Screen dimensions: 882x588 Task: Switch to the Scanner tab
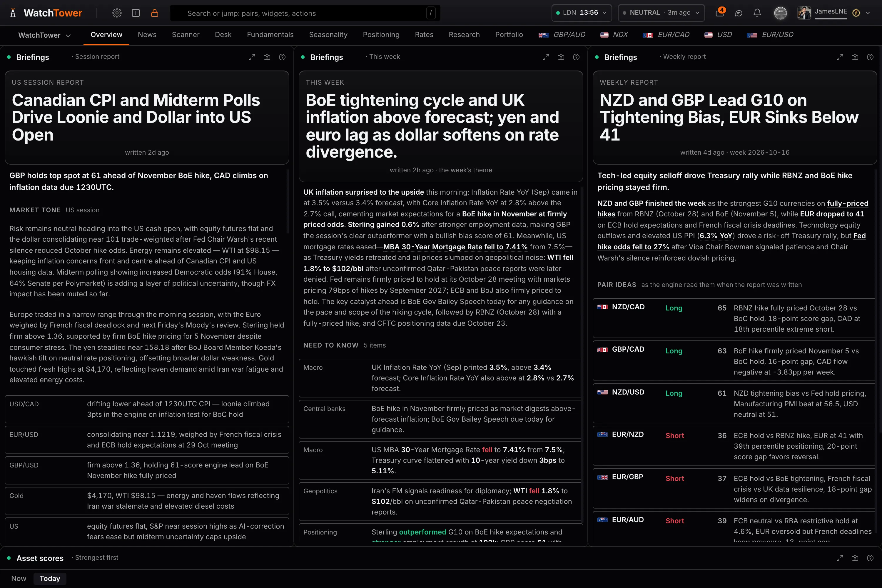(186, 34)
